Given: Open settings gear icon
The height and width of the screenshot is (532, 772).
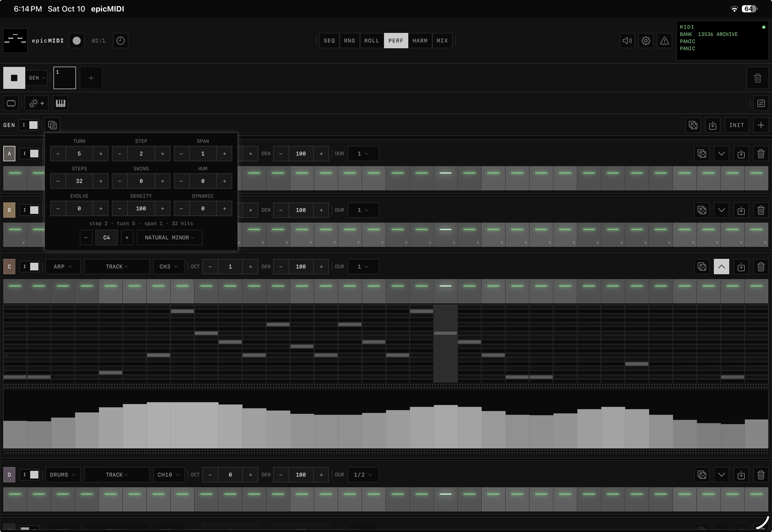Looking at the screenshot, I should (x=646, y=40).
